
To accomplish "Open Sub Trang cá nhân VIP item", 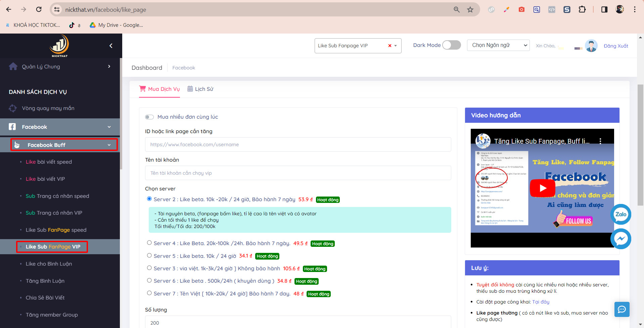I will (x=54, y=213).
